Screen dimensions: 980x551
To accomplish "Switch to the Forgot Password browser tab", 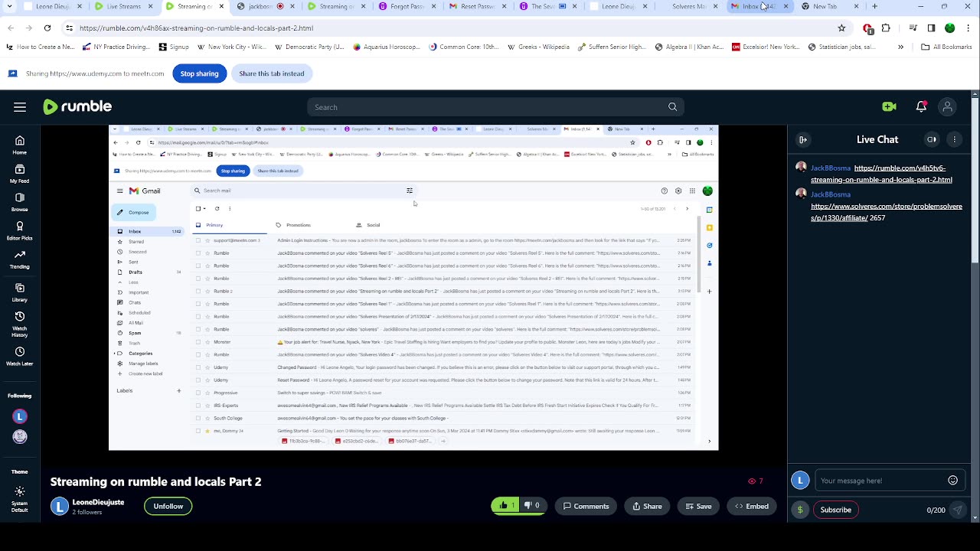I will click(x=406, y=6).
